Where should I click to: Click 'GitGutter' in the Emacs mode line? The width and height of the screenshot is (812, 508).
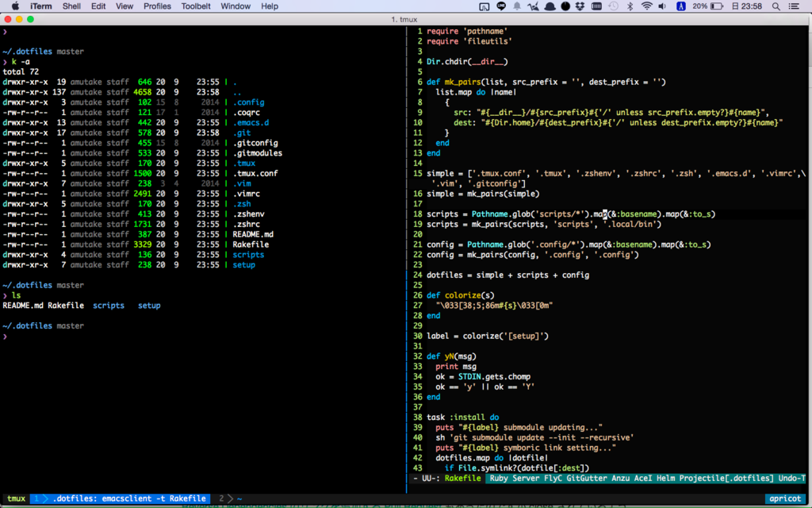[586, 479]
